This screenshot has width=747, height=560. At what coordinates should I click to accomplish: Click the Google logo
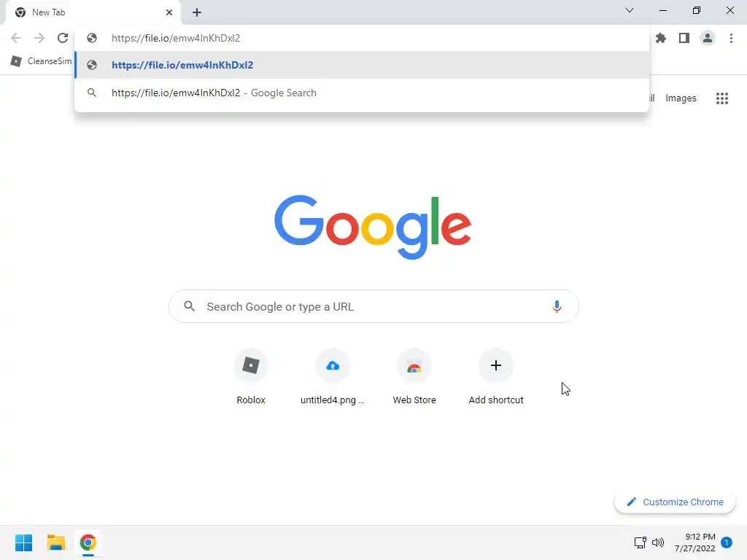tap(373, 227)
